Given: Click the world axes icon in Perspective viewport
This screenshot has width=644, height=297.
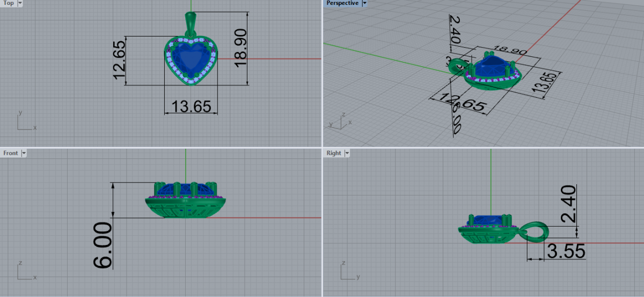Looking at the screenshot, I should pos(338,121).
